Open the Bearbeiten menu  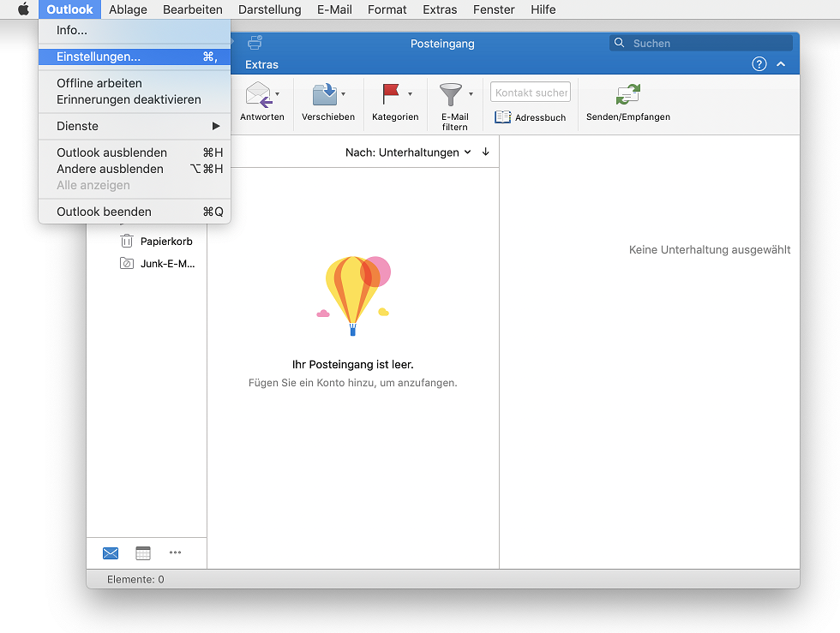(193, 9)
